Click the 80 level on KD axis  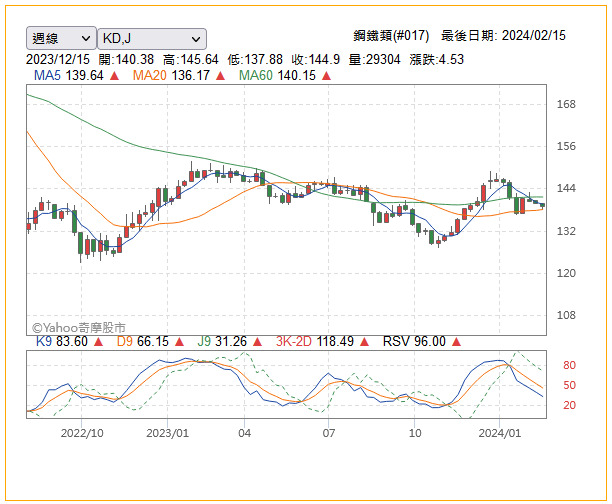pyautogui.click(x=569, y=365)
